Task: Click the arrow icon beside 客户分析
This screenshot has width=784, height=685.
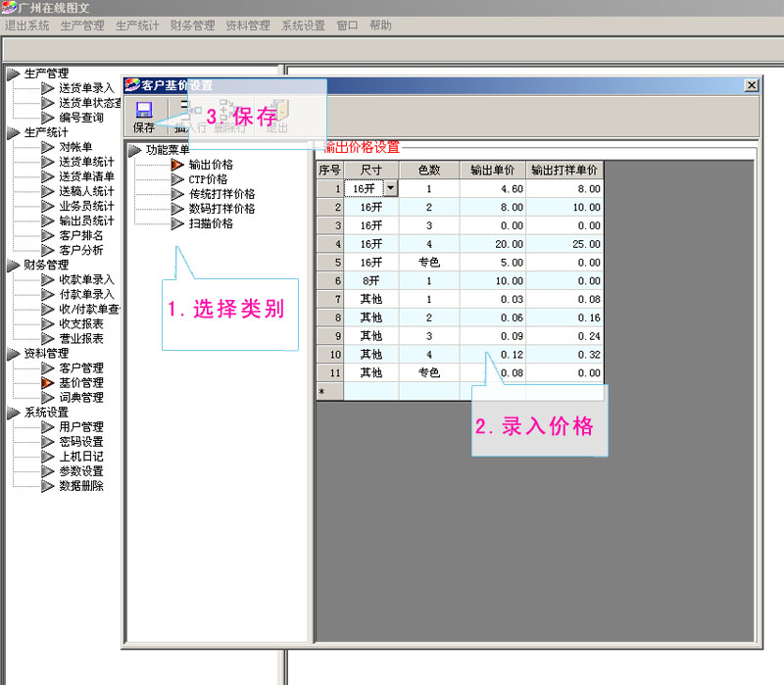Action: (48, 251)
